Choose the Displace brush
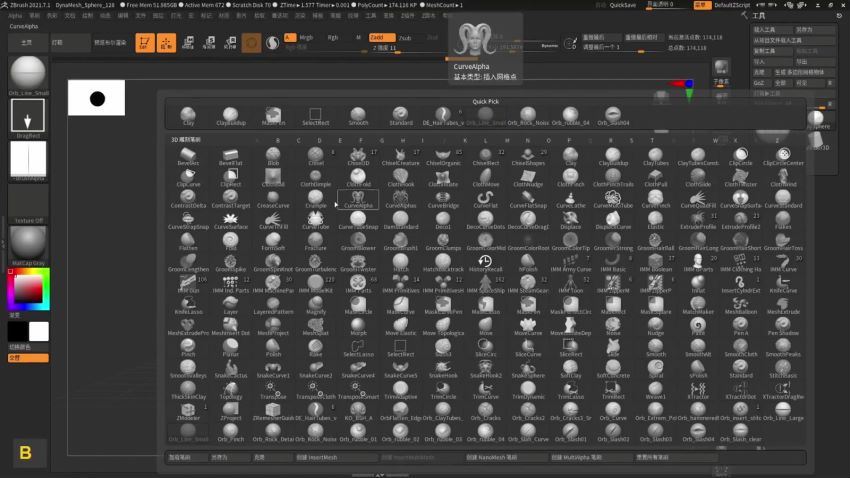The image size is (850, 478). [x=570, y=220]
